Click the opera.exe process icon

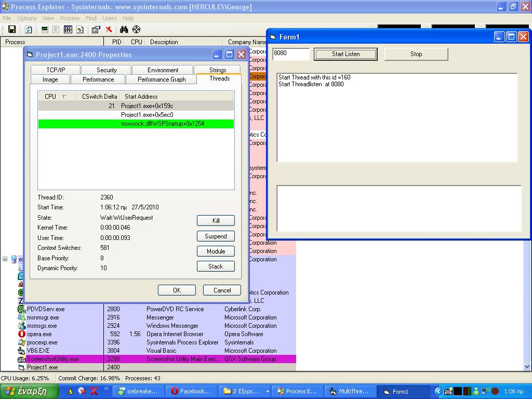[22, 334]
